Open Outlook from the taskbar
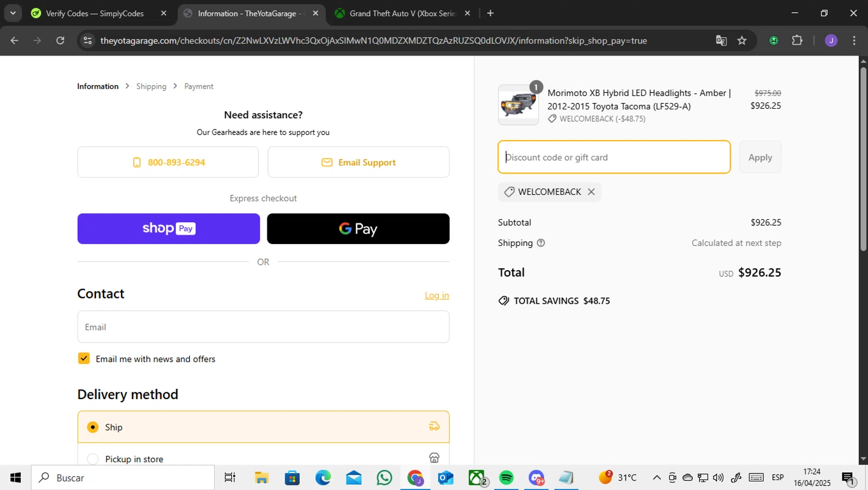 [446, 478]
